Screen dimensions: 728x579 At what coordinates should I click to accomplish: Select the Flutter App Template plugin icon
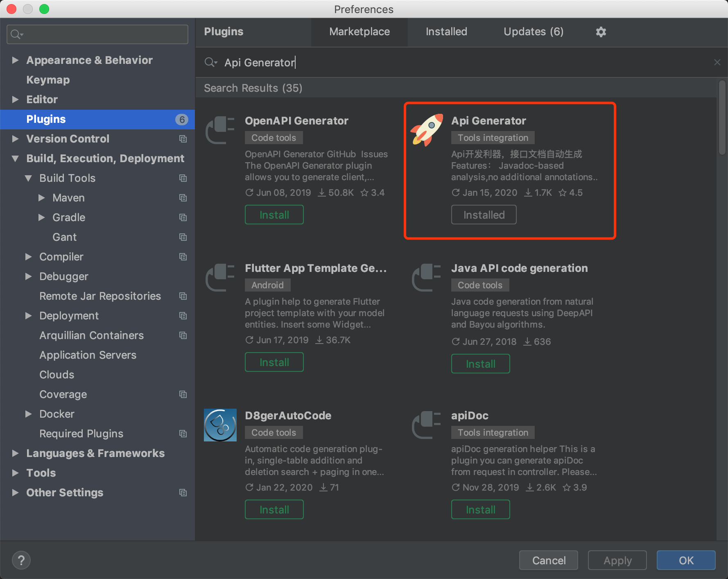pyautogui.click(x=220, y=277)
